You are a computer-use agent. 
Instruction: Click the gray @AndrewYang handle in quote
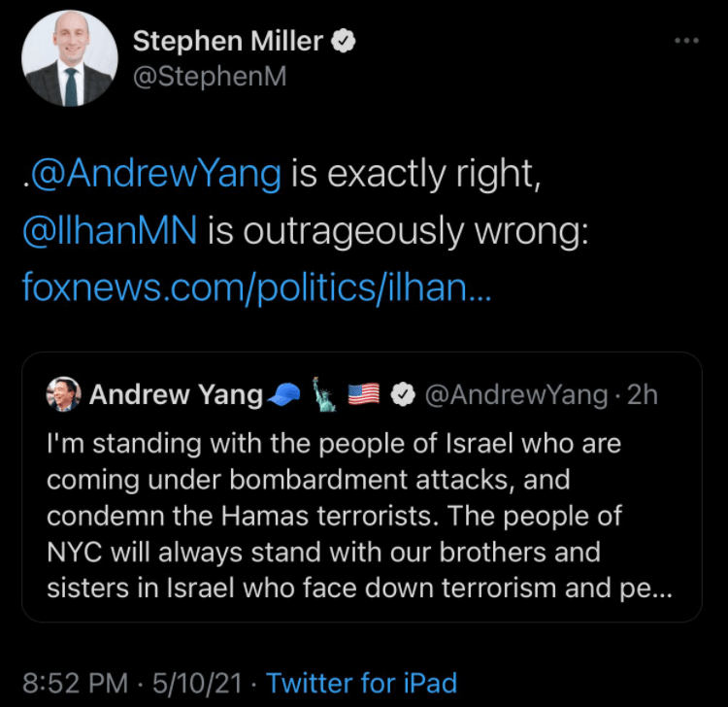[518, 394]
